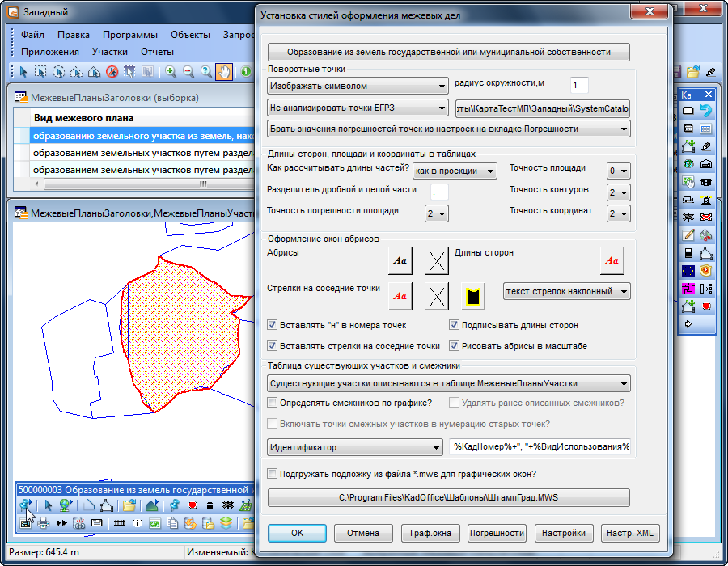Select the arrow pointer tool in top toolbar

[x=23, y=71]
